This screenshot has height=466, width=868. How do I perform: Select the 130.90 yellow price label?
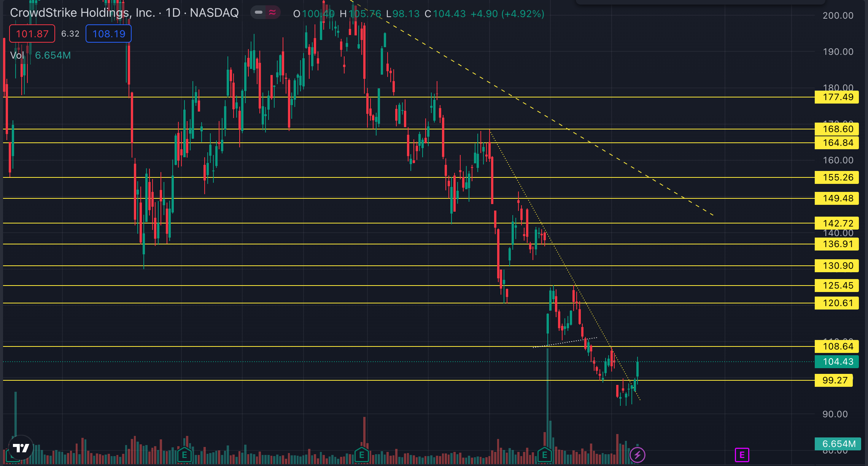coord(837,266)
